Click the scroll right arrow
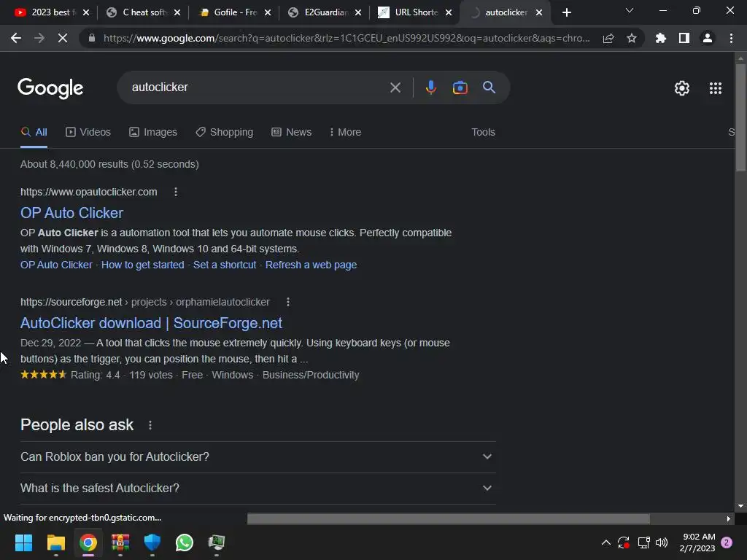747x560 pixels. (729, 518)
